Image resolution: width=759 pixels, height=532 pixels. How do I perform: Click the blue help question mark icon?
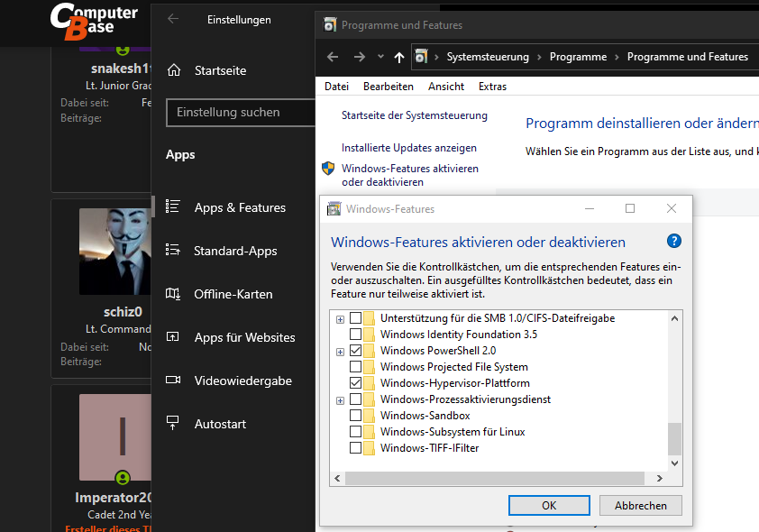pos(673,241)
